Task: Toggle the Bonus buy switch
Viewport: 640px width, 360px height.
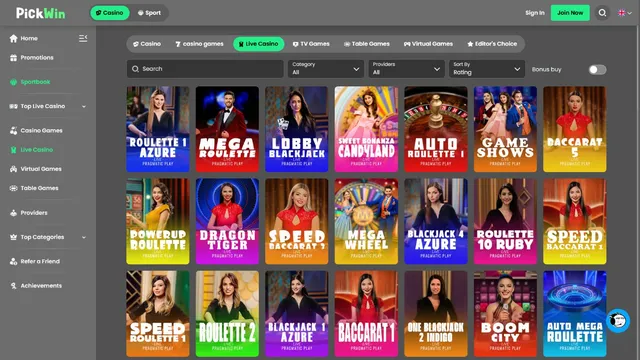Action: 597,69
